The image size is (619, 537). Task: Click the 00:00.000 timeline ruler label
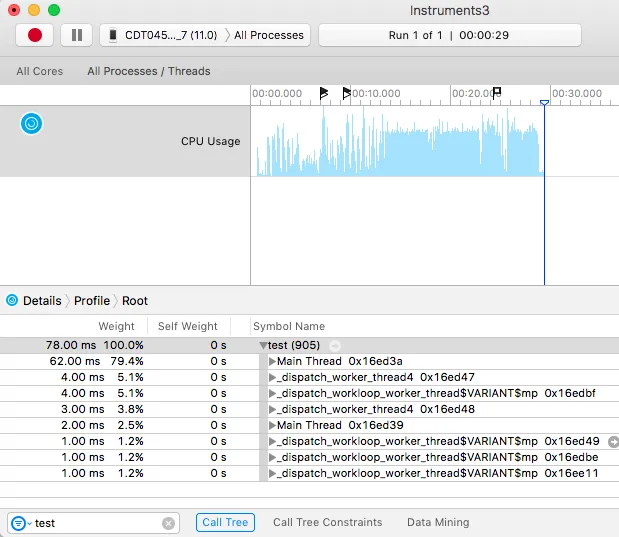click(277, 94)
